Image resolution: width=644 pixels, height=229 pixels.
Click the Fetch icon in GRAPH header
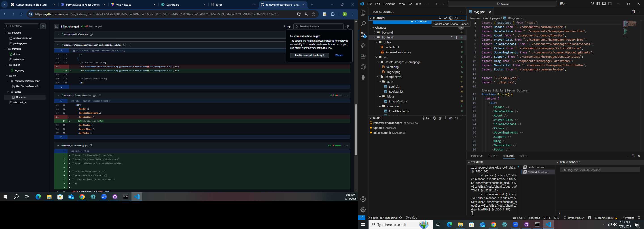pos(440,118)
